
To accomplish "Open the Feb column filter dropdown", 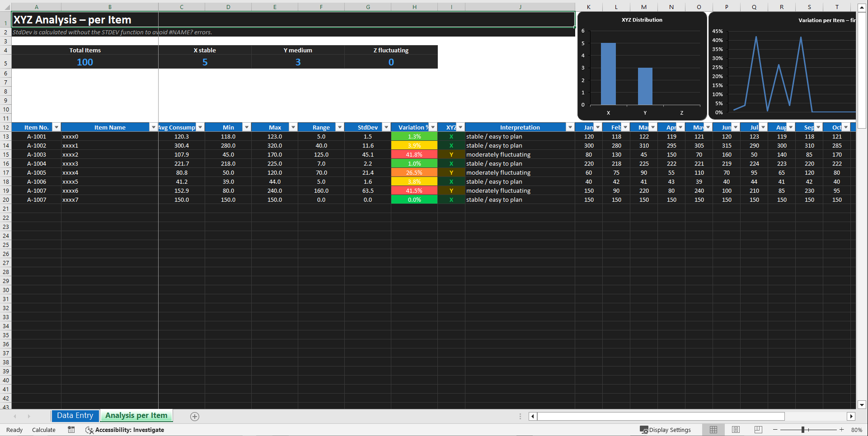I will tap(625, 127).
